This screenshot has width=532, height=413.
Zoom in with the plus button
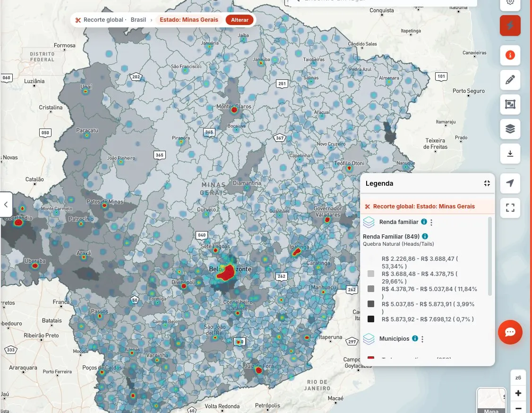[x=518, y=393]
